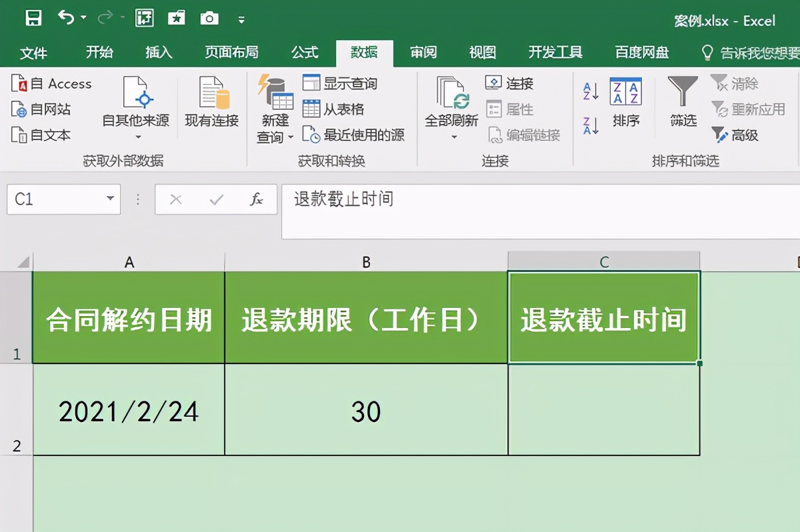The width and height of the screenshot is (800, 532).
Task: Select column C header
Action: 604,262
